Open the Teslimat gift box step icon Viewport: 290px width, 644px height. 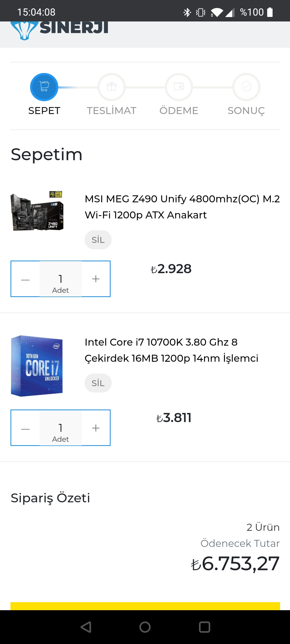pos(111,87)
